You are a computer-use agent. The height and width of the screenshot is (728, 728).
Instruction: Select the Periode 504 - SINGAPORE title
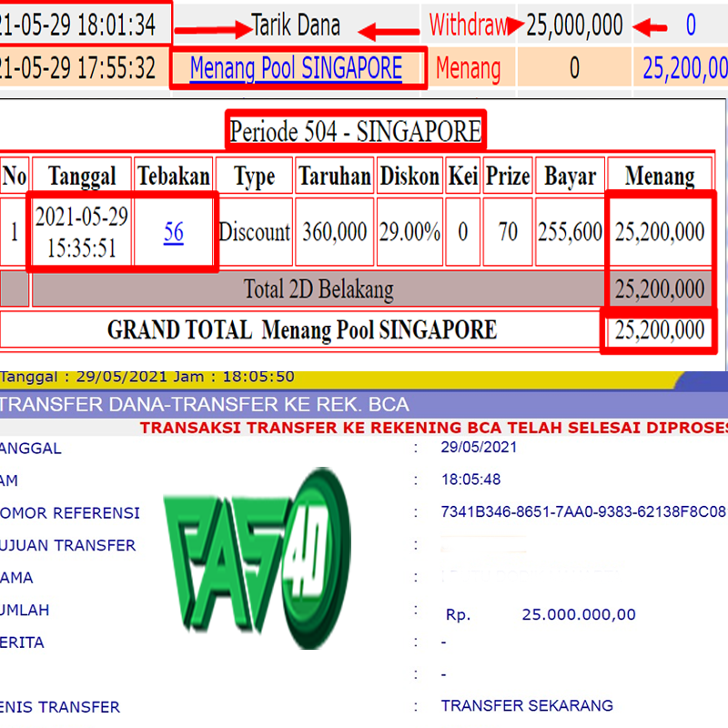point(356,131)
